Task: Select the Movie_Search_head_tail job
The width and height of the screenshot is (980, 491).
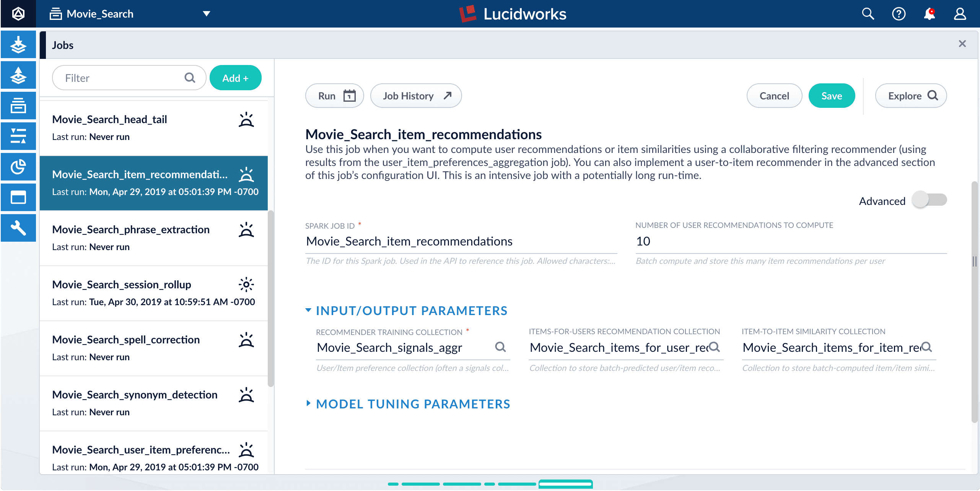Action: 154,128
